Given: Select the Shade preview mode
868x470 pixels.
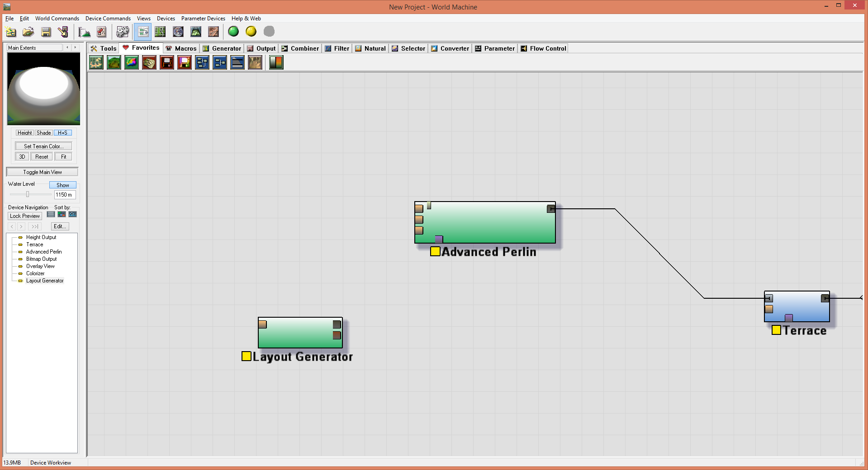Looking at the screenshot, I should [43, 133].
